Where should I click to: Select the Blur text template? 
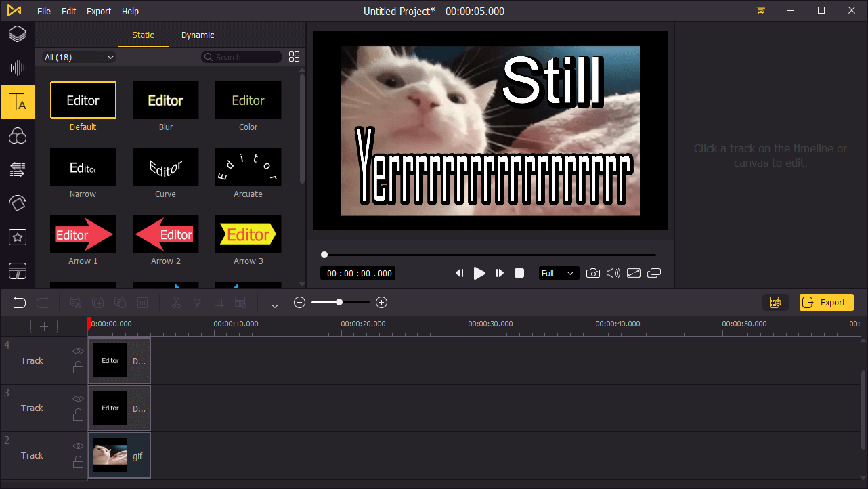166,100
